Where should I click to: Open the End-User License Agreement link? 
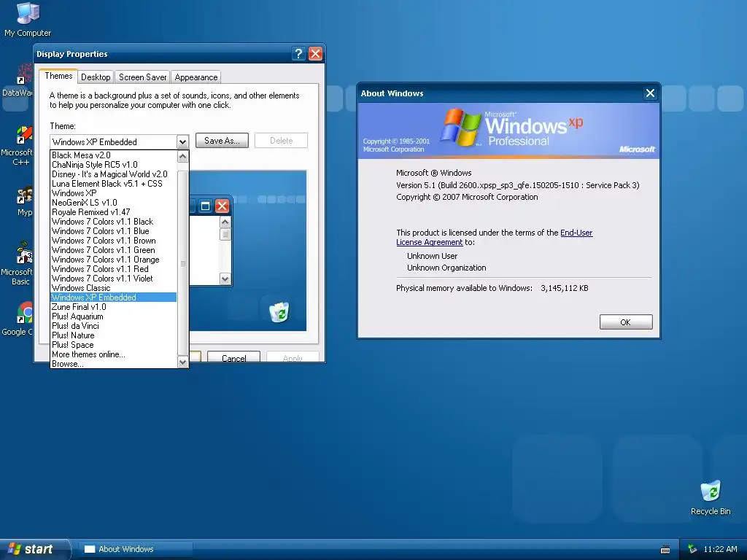tap(495, 237)
